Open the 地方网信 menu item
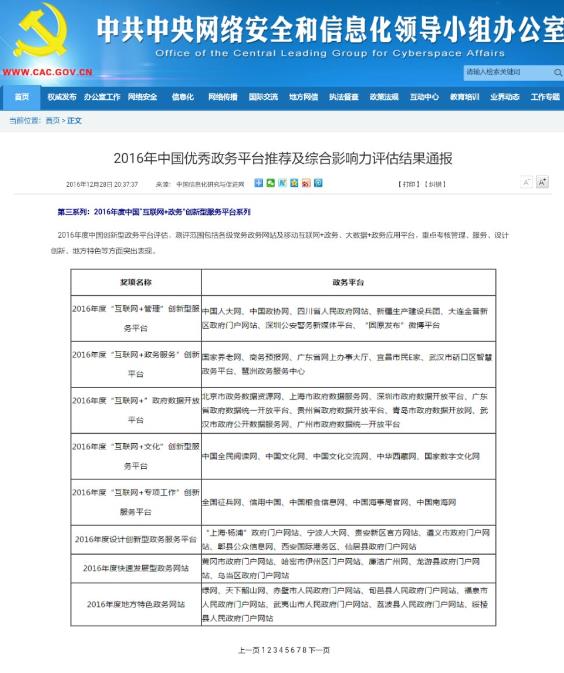Viewport: 564px width, 673px height. click(x=303, y=97)
